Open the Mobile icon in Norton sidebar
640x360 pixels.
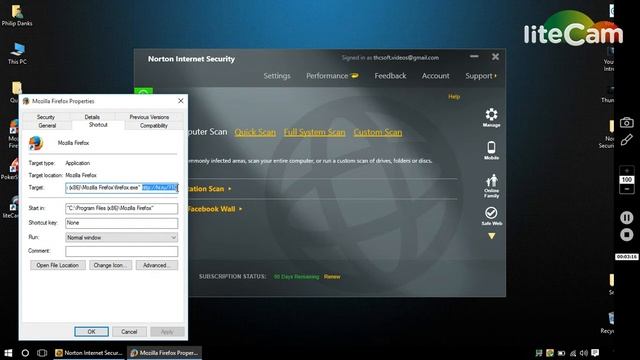491,150
